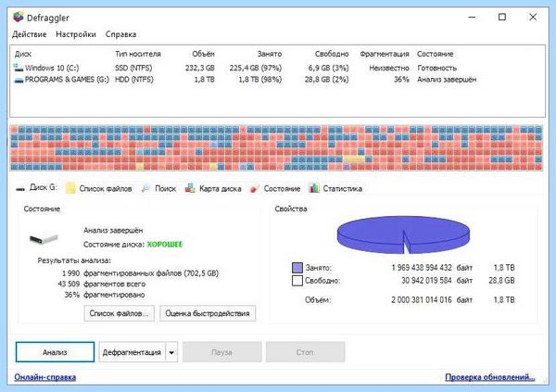Click the disk usage pie chart

click(x=403, y=234)
